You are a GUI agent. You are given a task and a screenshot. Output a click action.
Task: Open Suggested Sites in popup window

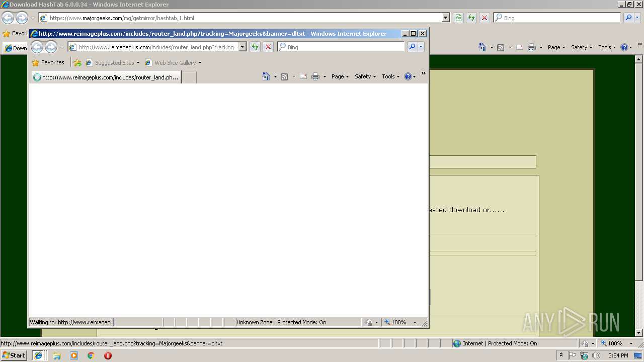click(113, 63)
